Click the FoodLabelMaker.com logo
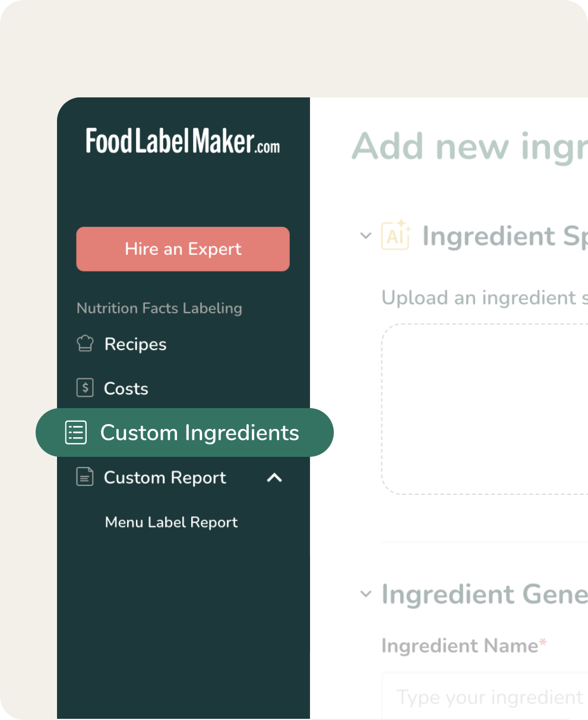588x720 pixels. [x=182, y=141]
